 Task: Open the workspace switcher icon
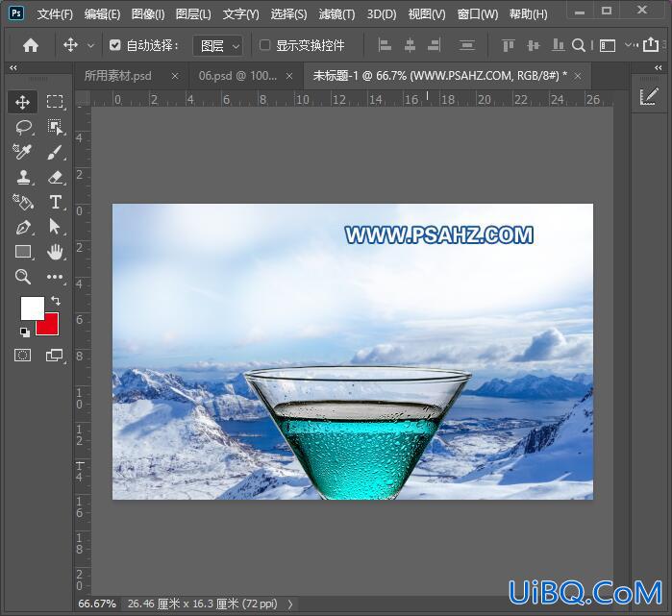tap(608, 45)
